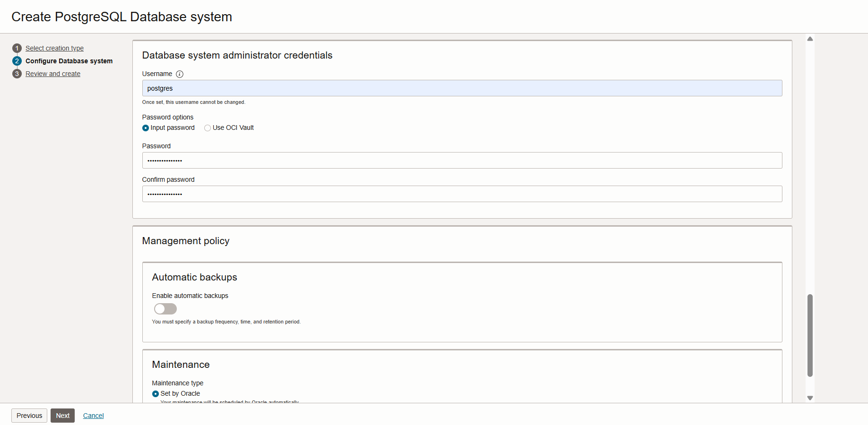
Task: Enable automatic backups toggle
Action: [165, 309]
